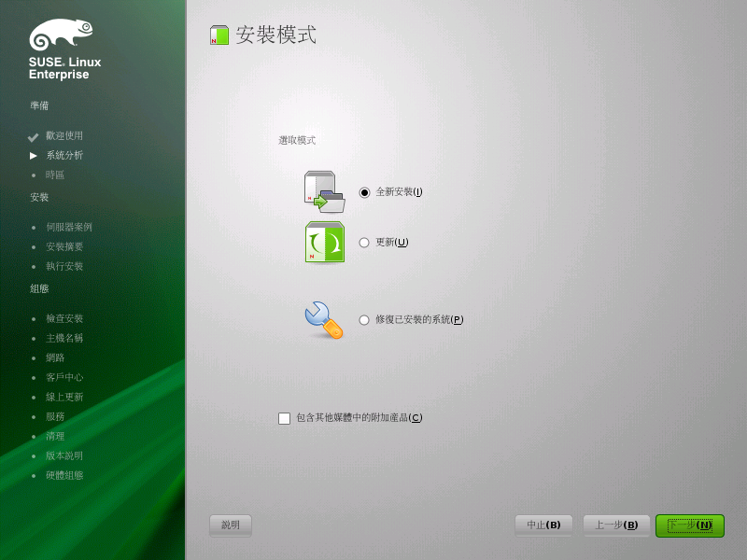747x560 pixels.
Task: Click the 硬體組態 step in the sidebar
Action: [64, 475]
